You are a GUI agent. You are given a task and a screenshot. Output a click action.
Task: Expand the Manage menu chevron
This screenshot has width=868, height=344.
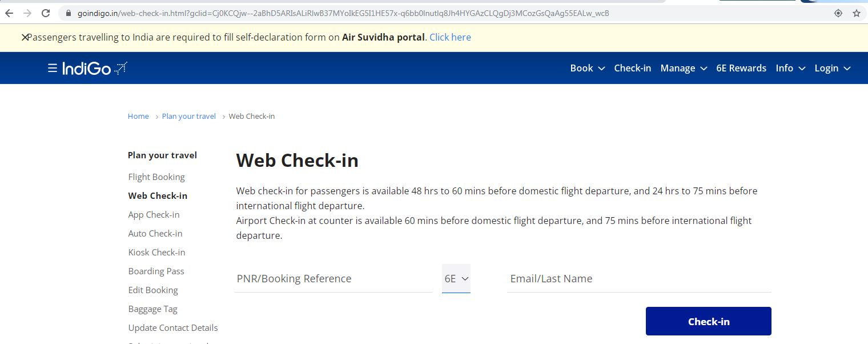(x=702, y=69)
